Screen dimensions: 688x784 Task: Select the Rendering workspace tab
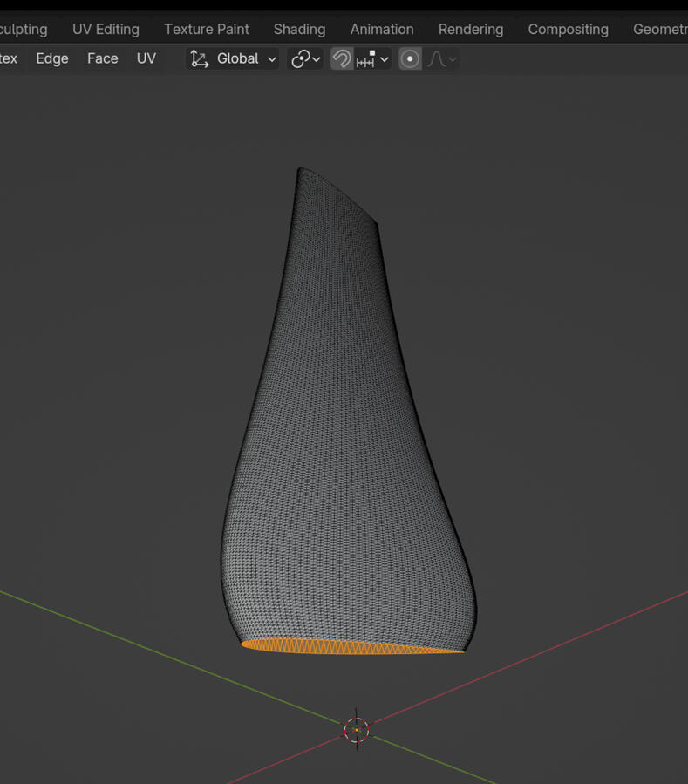pos(471,29)
